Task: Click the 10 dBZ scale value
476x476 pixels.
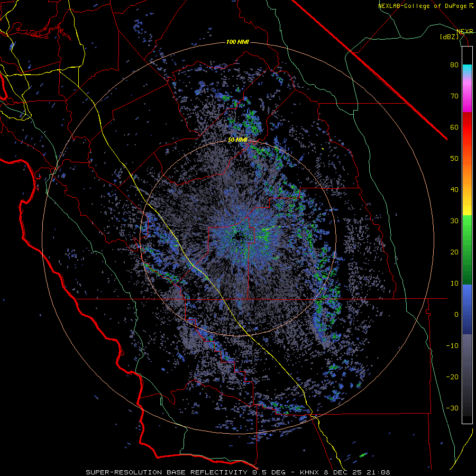Action: point(454,283)
